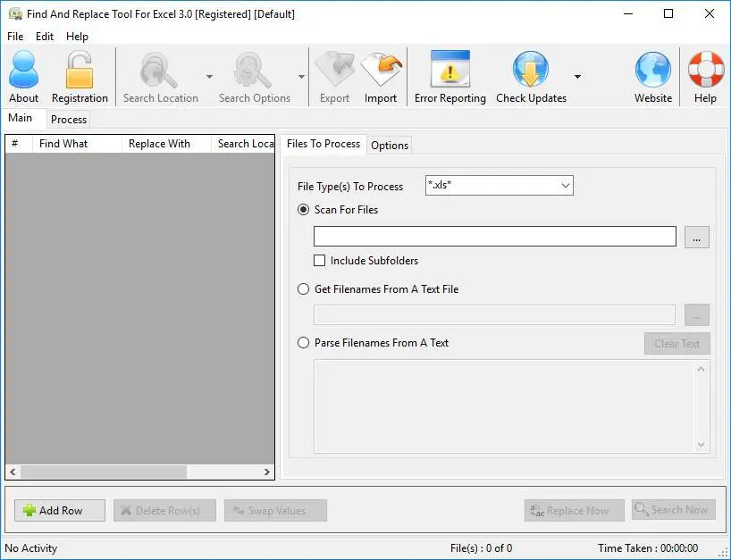Click the Search Loca column header
The width and height of the screenshot is (731, 560).
point(243,144)
